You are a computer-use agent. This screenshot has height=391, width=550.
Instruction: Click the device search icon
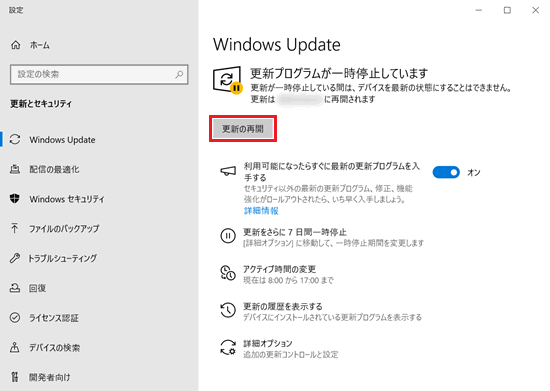pyautogui.click(x=14, y=347)
